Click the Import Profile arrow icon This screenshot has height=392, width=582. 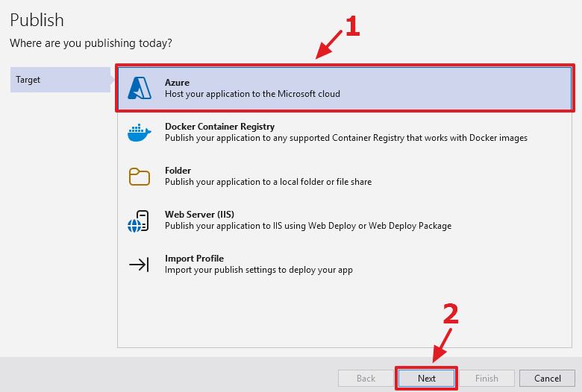pyautogui.click(x=140, y=265)
